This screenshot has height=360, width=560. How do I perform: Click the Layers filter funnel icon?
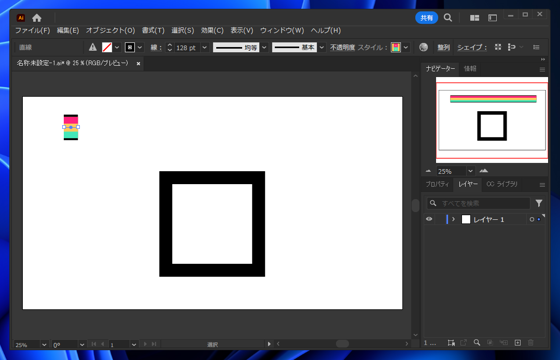539,203
